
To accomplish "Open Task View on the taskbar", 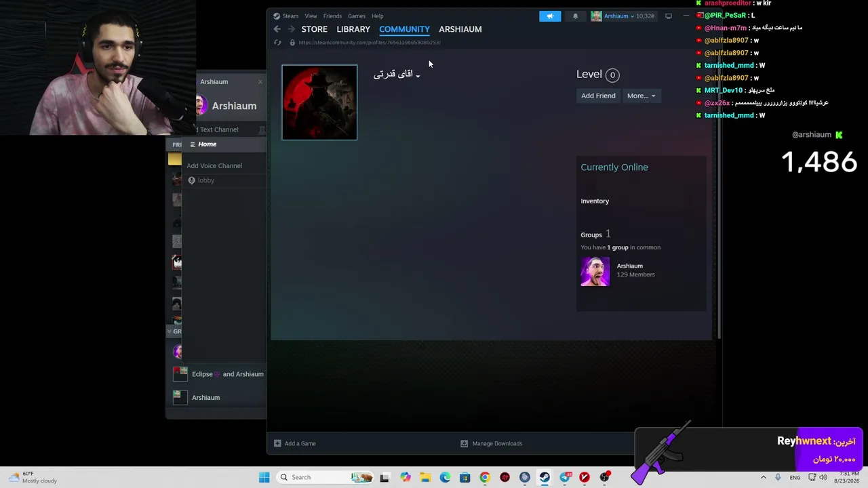I will (x=384, y=477).
